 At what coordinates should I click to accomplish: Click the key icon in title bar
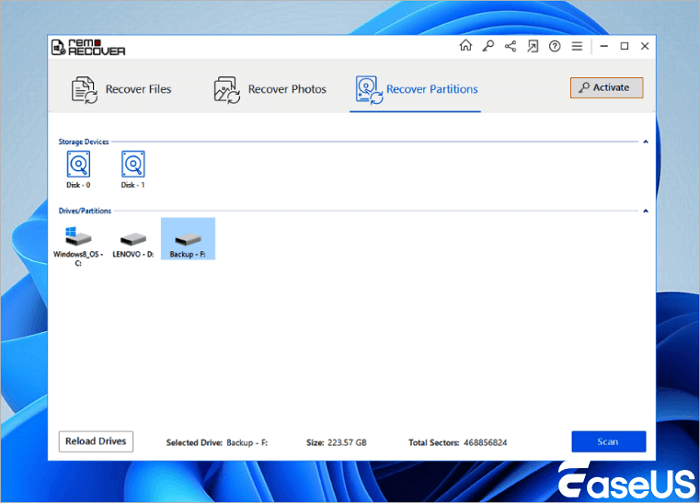[x=488, y=46]
